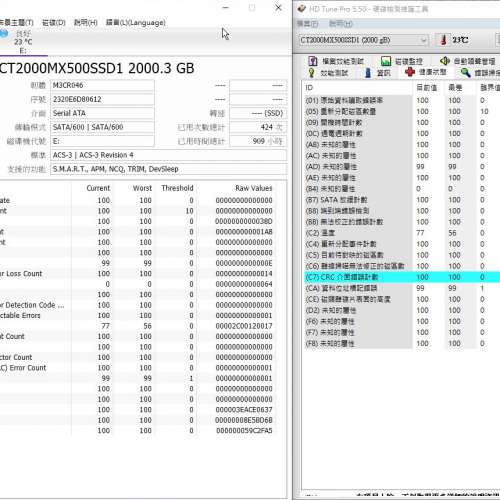Expand the CT2000MX500SSD1 drive dropdown
500x500 pixels.
[423, 40]
